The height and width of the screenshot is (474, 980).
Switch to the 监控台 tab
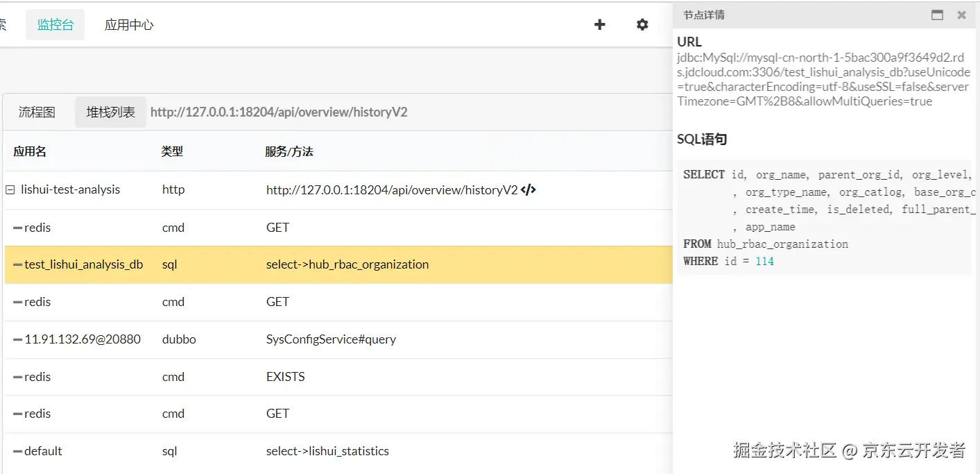click(55, 25)
